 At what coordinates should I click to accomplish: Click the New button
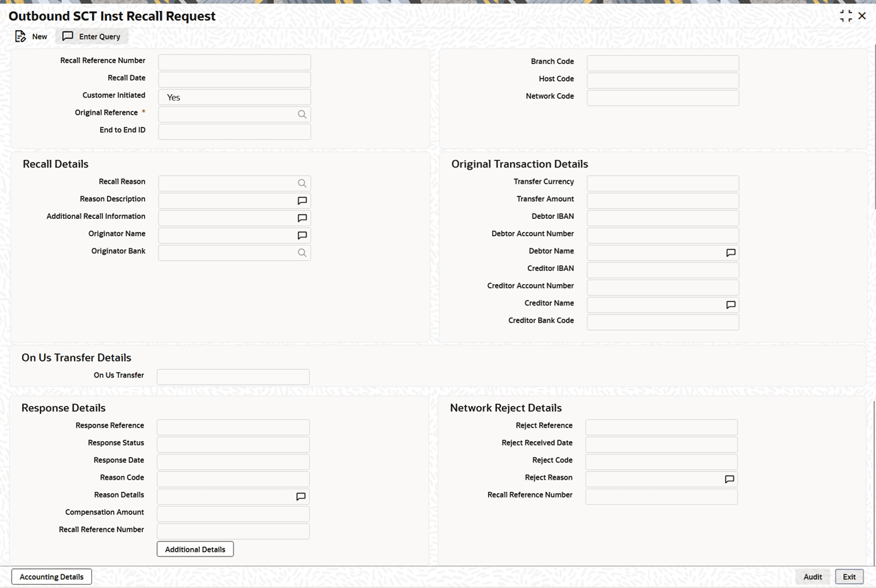pos(32,36)
